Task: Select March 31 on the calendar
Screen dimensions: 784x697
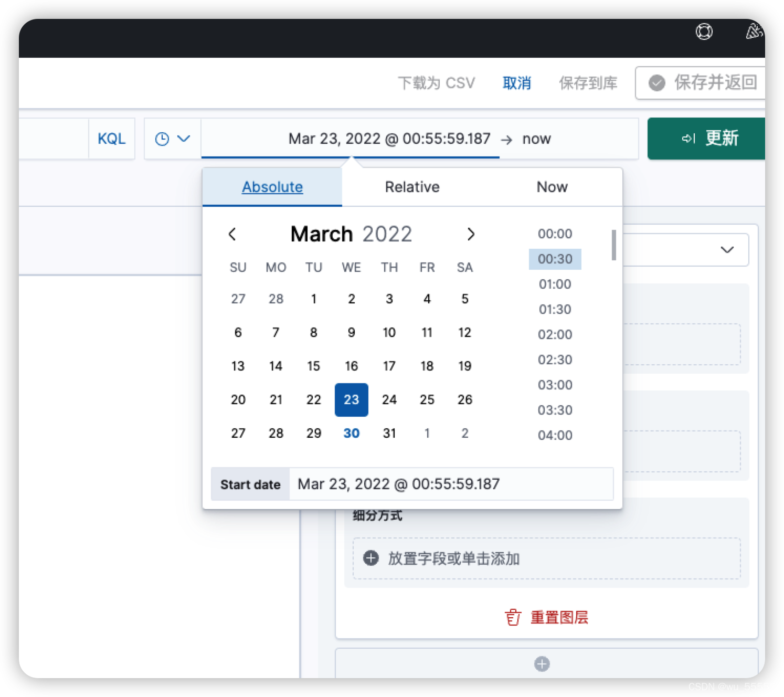Action: point(389,434)
